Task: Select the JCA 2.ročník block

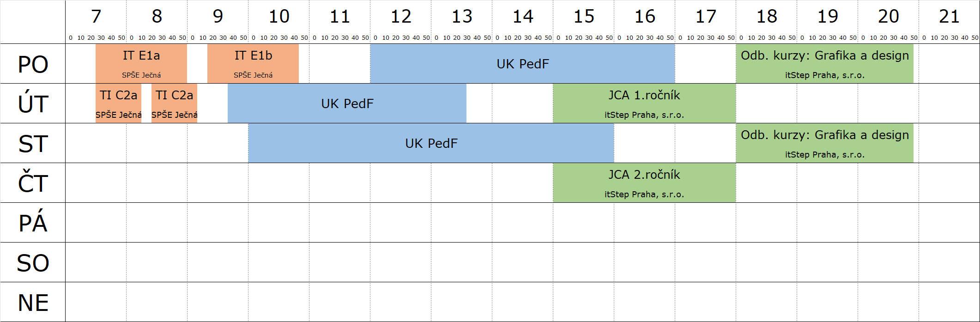Action: point(644,183)
